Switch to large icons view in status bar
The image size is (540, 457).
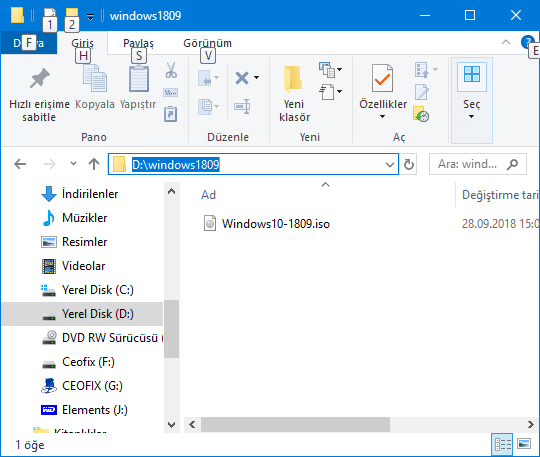[x=524, y=444]
